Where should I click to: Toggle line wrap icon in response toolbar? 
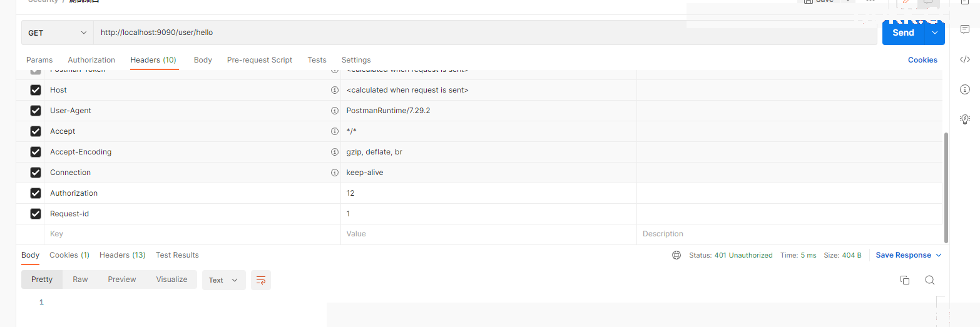[x=261, y=280]
